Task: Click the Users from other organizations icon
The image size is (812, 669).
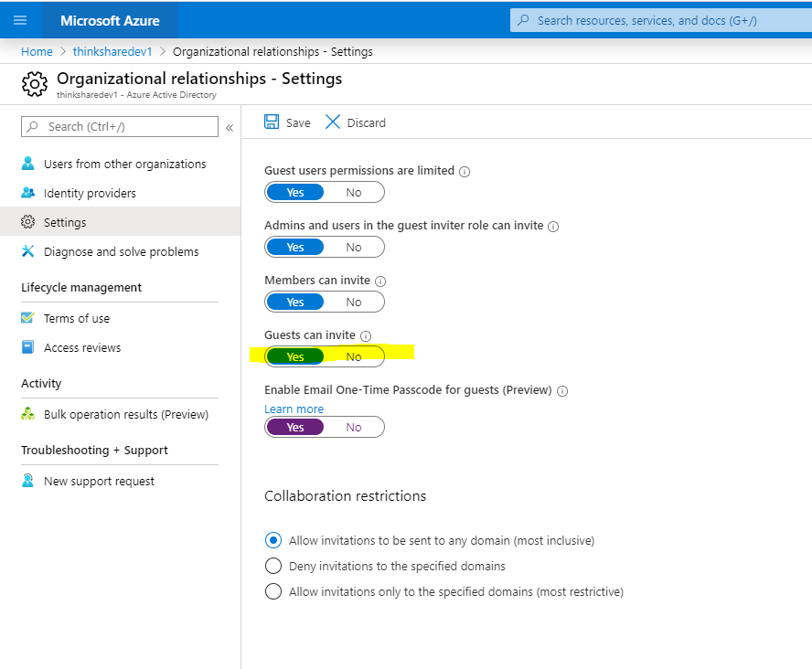Action: click(x=27, y=165)
